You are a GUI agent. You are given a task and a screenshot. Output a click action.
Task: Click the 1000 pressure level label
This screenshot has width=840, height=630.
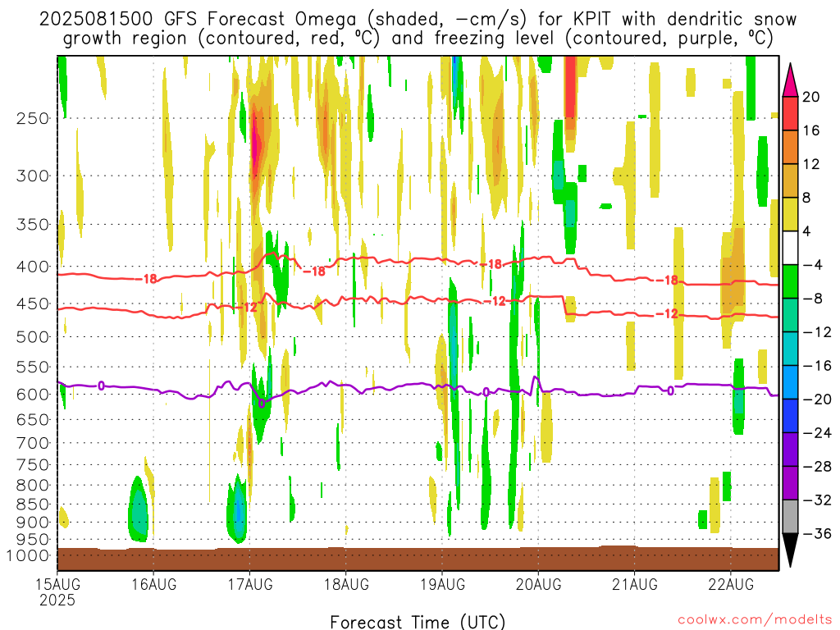point(29,556)
